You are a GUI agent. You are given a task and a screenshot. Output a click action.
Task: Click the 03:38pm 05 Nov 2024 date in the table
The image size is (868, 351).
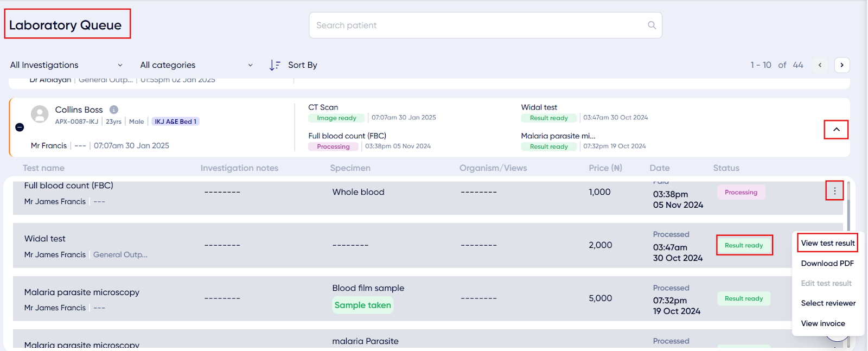click(678, 200)
